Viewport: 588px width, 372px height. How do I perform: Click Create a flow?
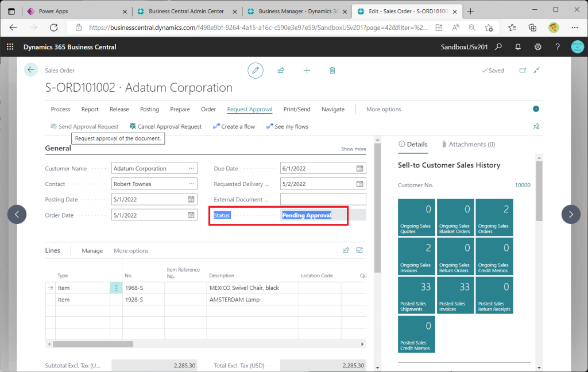[x=234, y=126]
